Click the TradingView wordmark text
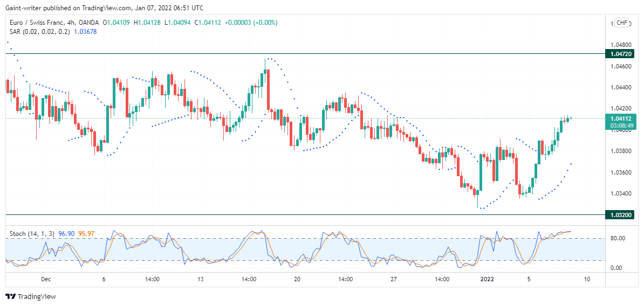 37,296
